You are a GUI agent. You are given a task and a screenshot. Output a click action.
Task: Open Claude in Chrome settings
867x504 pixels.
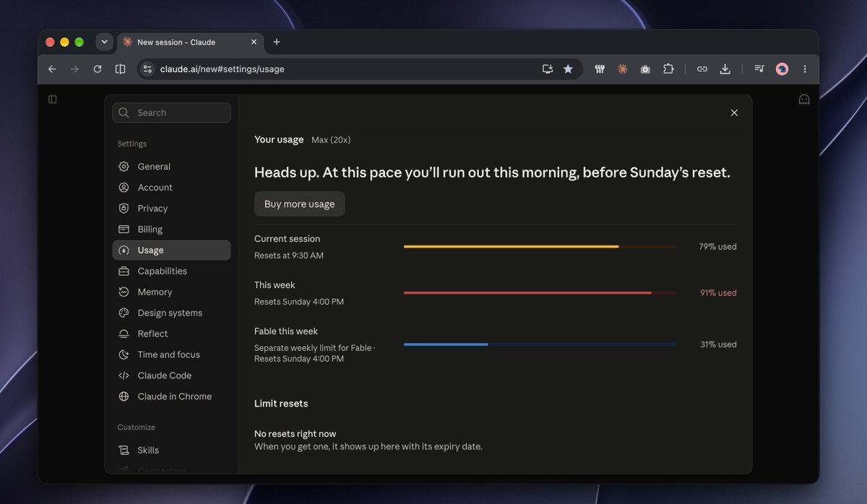[x=171, y=396]
